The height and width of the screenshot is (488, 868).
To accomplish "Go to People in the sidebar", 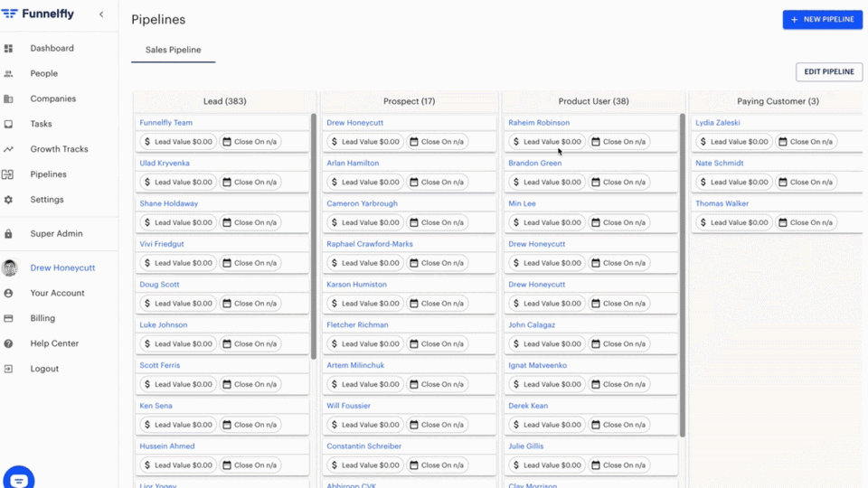I will point(43,73).
